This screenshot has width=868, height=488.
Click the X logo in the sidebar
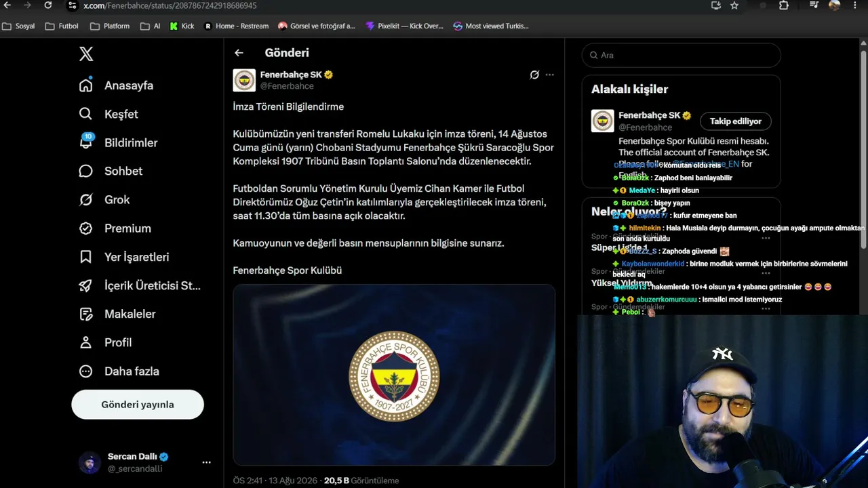pos(86,54)
